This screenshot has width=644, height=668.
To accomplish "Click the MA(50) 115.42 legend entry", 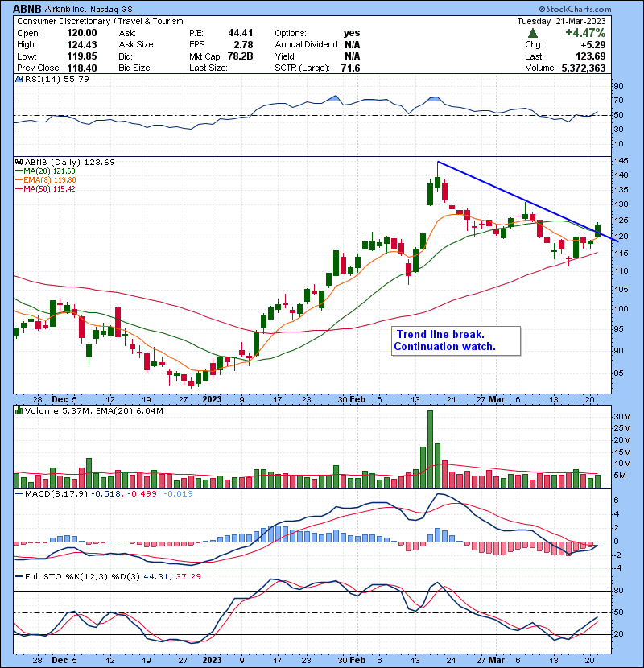I will [x=45, y=188].
